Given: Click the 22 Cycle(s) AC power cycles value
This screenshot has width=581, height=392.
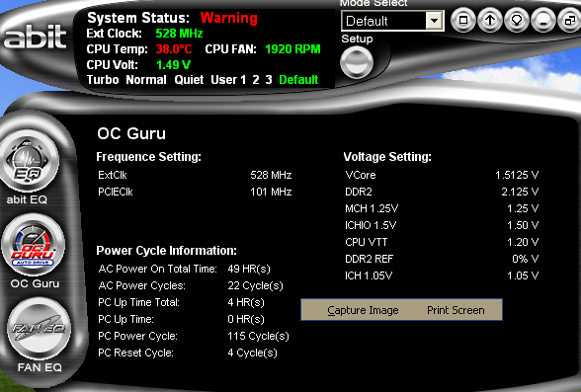Looking at the screenshot, I should 255,285.
